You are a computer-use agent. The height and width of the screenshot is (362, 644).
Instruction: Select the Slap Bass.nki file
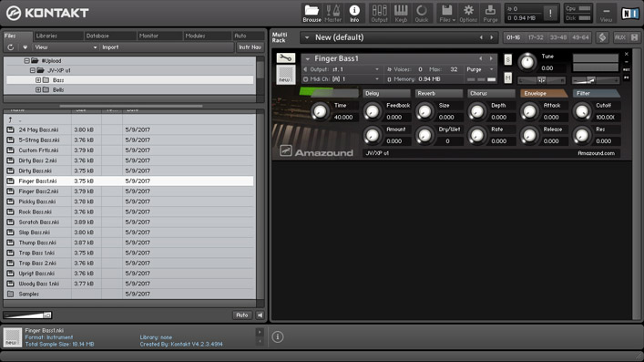tap(129, 233)
